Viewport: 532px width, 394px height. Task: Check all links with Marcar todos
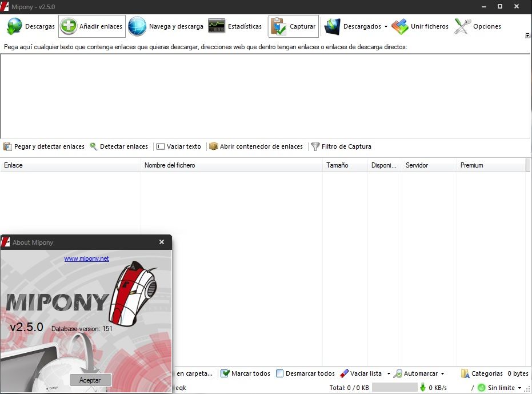click(246, 373)
